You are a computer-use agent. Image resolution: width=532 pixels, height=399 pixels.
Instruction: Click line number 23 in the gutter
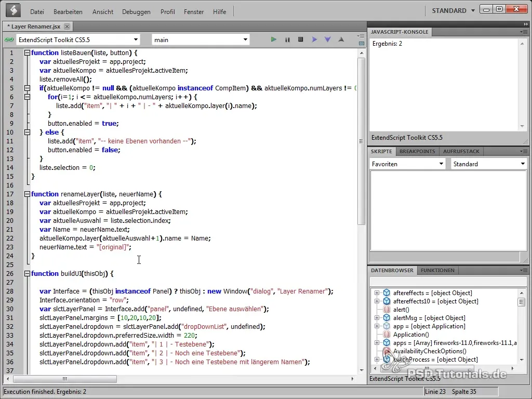(x=10, y=247)
